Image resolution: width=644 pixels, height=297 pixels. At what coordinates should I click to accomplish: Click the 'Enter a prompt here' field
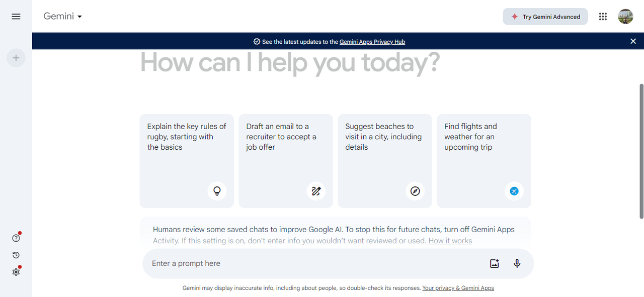coord(312,263)
